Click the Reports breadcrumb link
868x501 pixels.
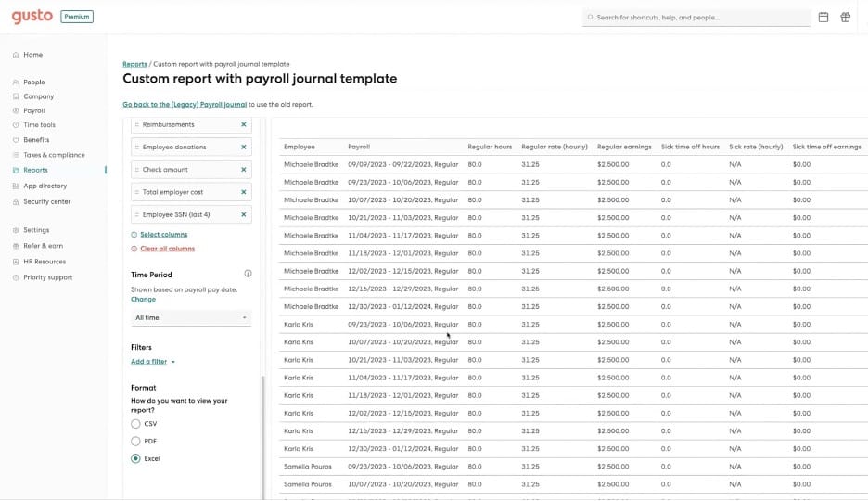click(x=134, y=64)
